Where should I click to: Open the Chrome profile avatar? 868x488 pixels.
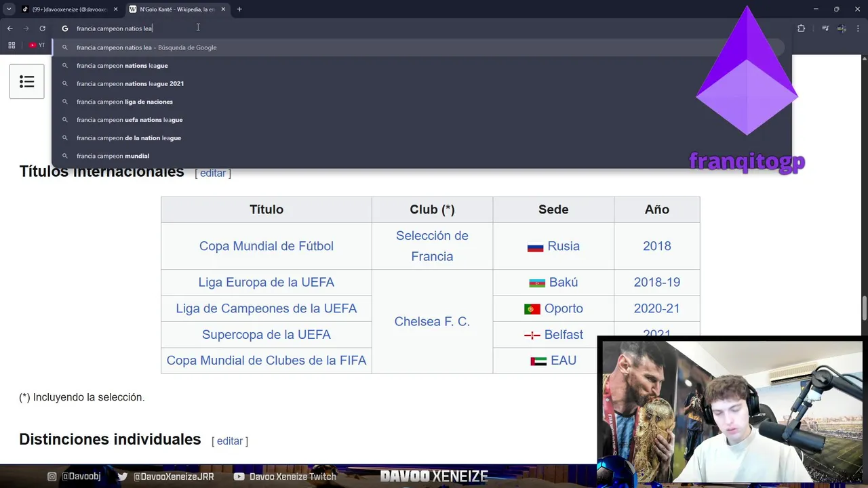tap(842, 28)
